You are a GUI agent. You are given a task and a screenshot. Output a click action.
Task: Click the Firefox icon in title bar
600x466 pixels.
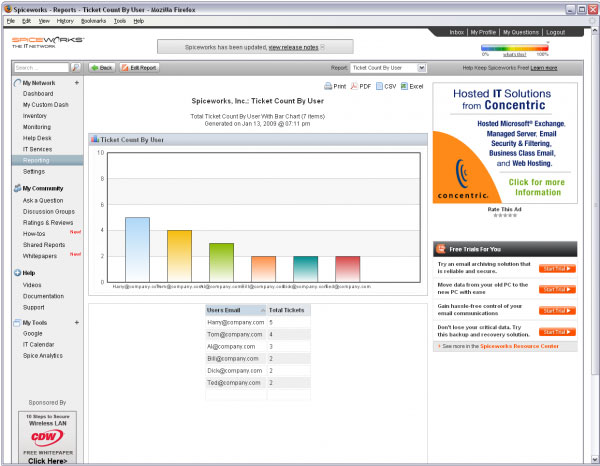[8, 9]
